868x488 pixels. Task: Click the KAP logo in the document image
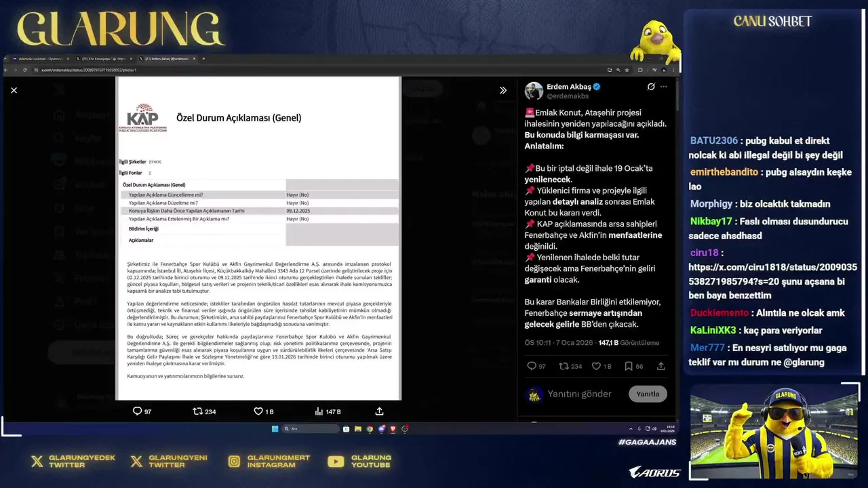142,117
